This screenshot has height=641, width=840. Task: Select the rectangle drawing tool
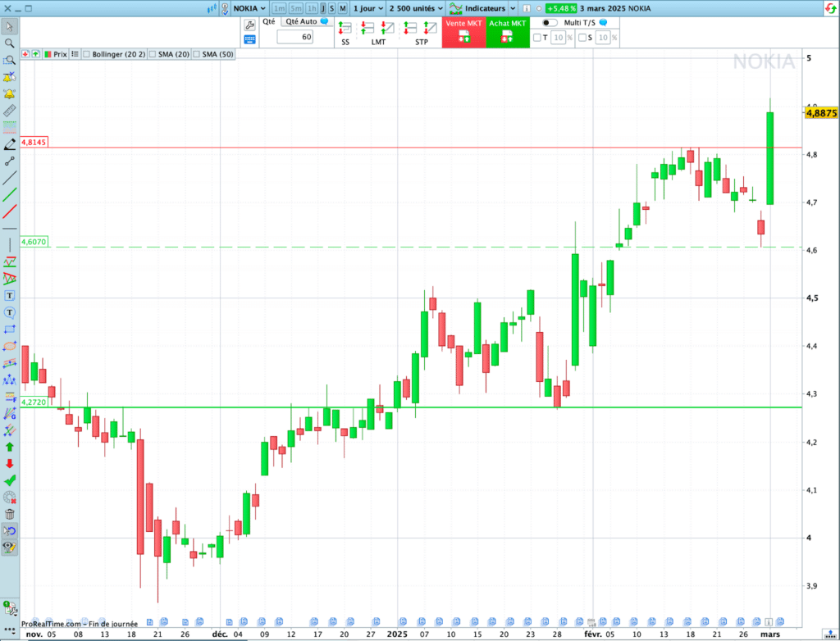coord(10,330)
